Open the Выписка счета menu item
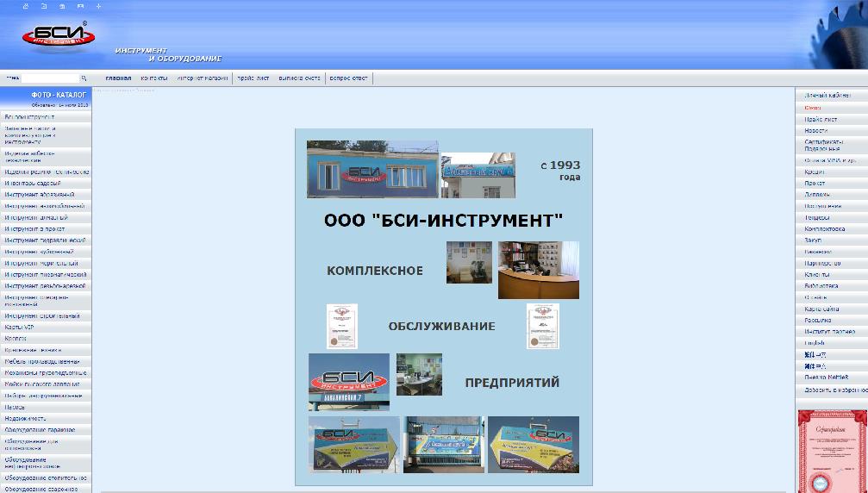The image size is (868, 493). pyautogui.click(x=299, y=78)
